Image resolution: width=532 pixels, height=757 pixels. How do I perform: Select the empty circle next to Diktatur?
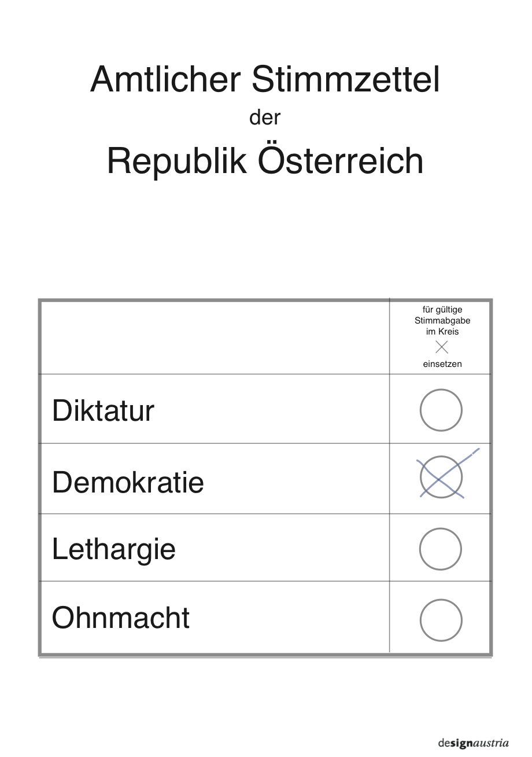tap(441, 410)
